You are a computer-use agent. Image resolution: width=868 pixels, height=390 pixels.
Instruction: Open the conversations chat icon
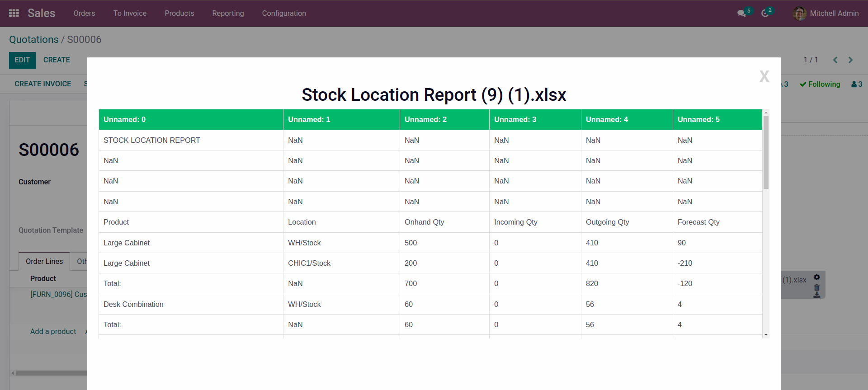[741, 13]
